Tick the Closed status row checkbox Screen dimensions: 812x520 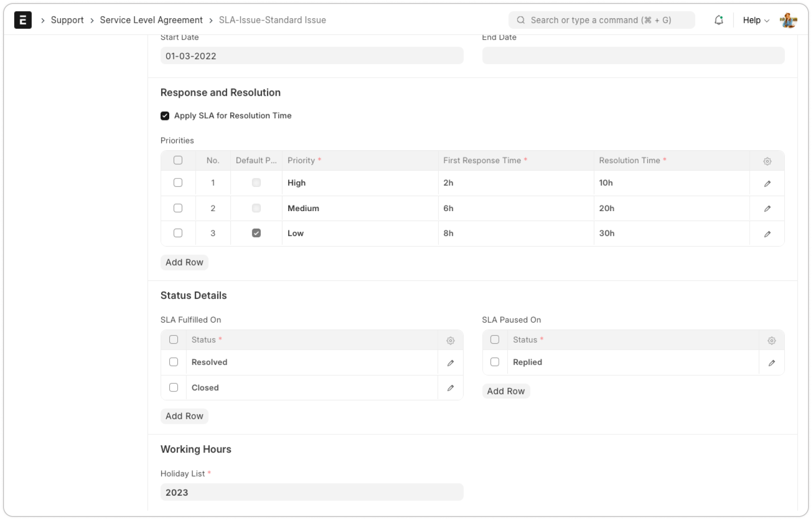[x=174, y=387]
